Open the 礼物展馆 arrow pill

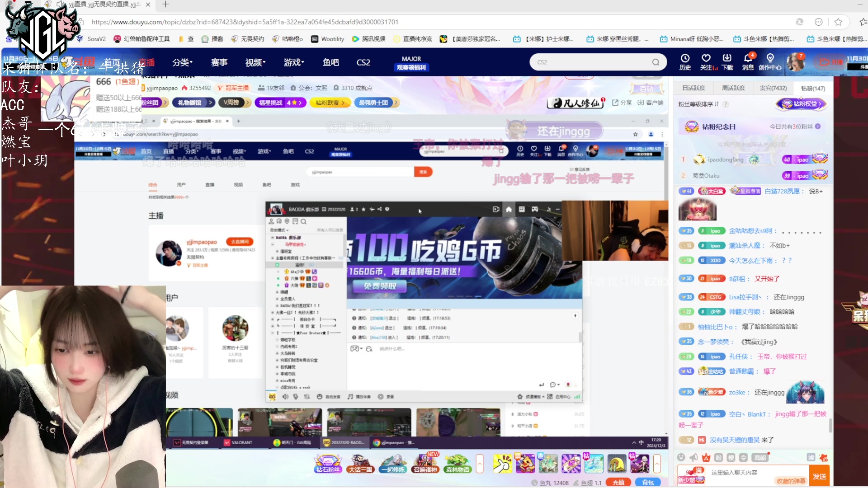click(195, 103)
